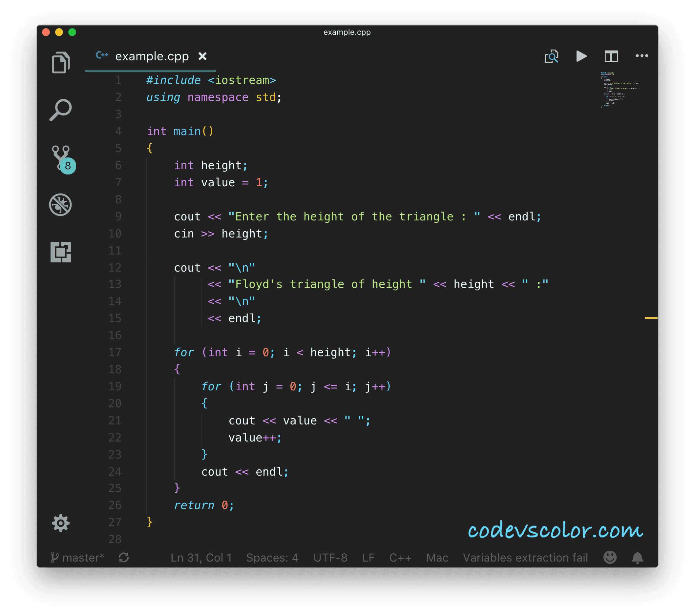The width and height of the screenshot is (695, 616).
Task: Change the LF end of line sequence
Action: pyautogui.click(x=368, y=558)
